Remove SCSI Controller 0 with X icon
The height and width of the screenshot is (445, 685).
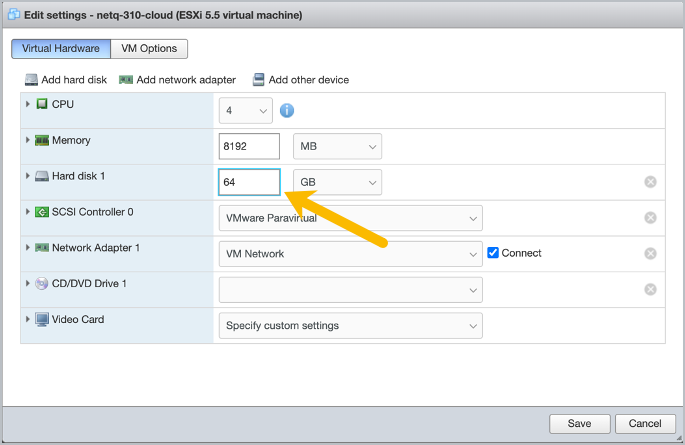click(650, 218)
